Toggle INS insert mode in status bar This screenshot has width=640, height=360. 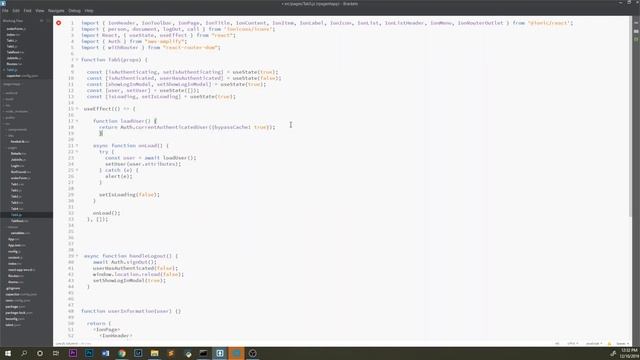[x=557, y=344]
